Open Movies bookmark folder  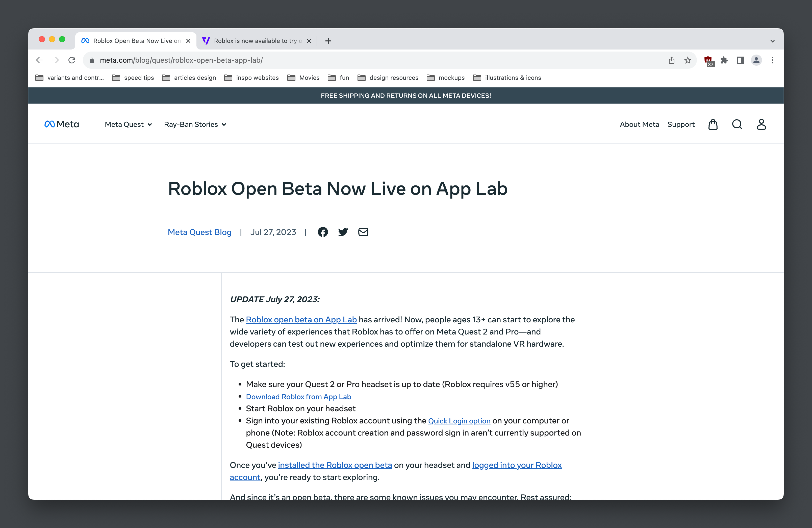303,78
